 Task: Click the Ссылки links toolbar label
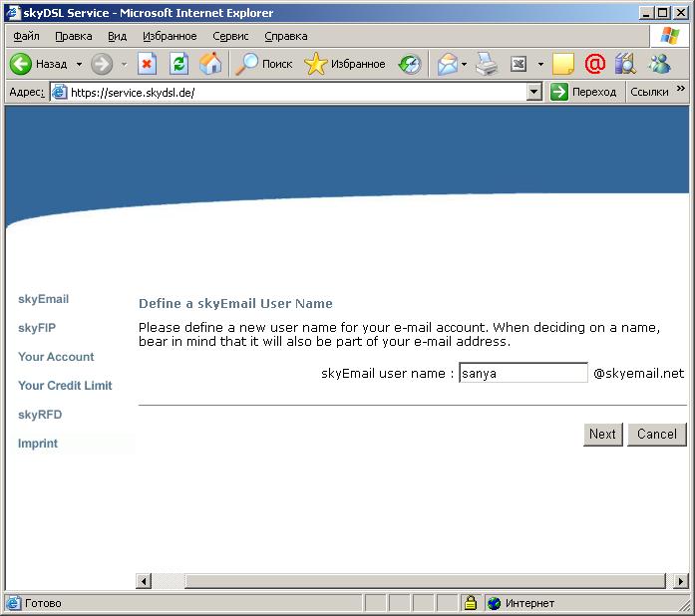coord(649,92)
